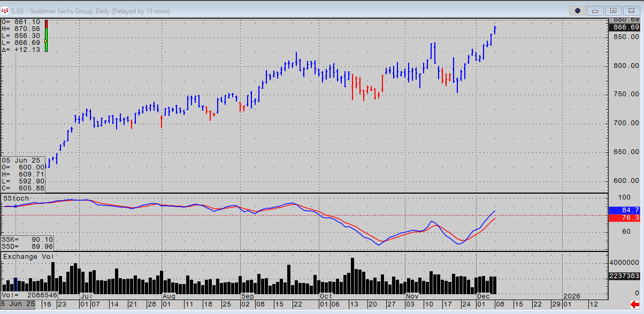Click the SStoch indicator label

pyautogui.click(x=16, y=198)
